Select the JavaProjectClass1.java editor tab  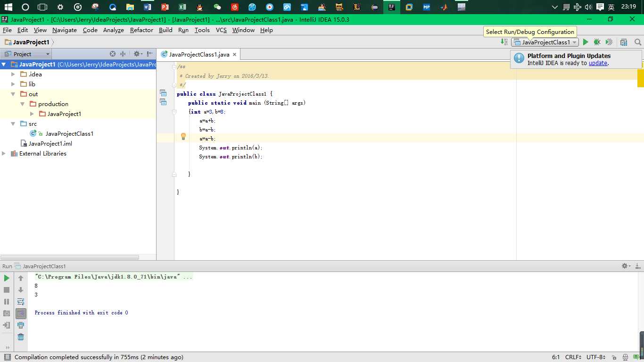coord(199,54)
